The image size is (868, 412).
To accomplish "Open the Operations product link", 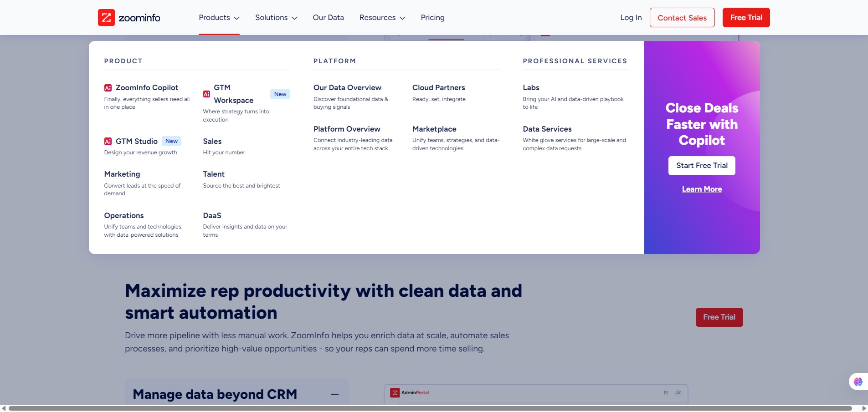I will (x=124, y=215).
